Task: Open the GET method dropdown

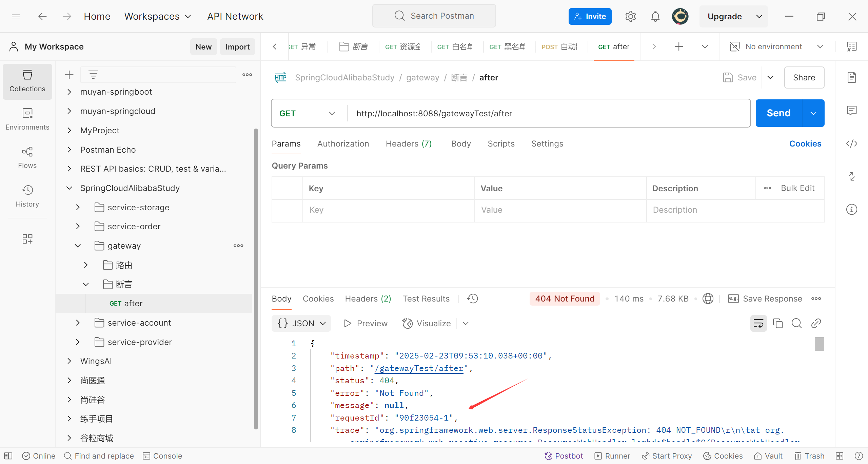Action: (x=307, y=113)
